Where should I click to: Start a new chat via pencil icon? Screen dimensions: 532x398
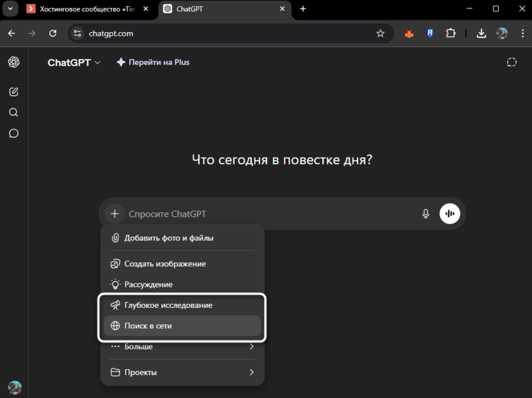point(13,92)
